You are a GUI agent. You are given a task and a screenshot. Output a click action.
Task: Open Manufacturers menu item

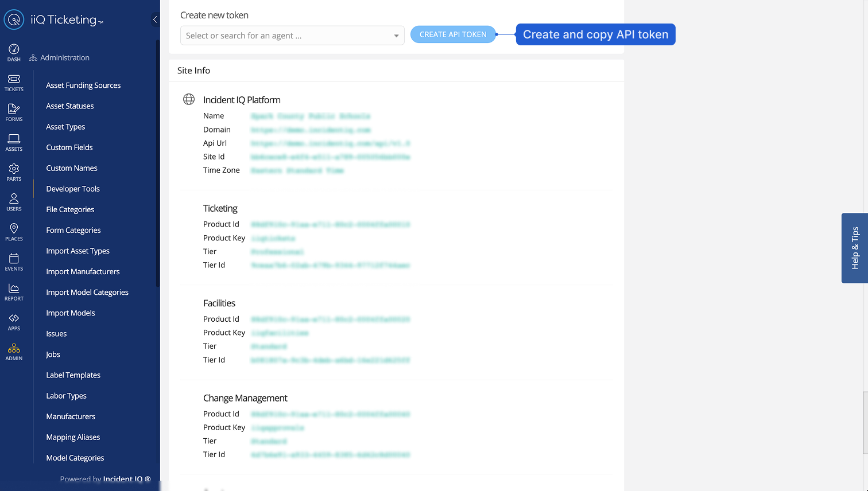click(x=71, y=416)
